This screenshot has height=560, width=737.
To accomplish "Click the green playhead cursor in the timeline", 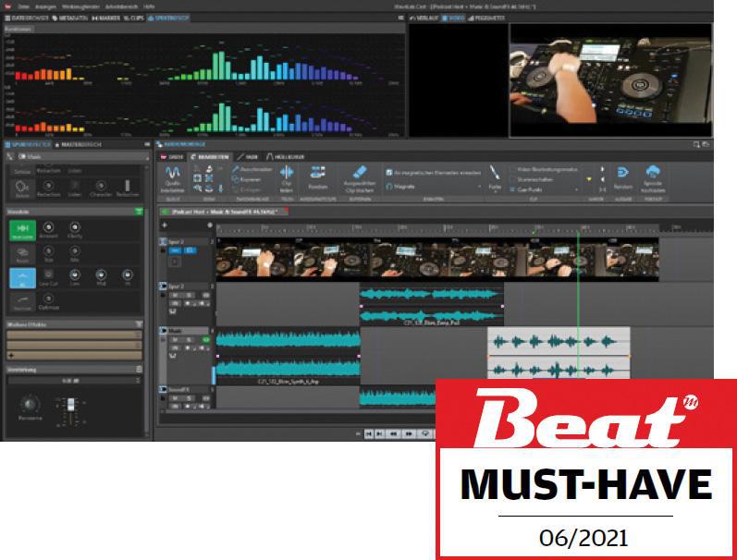I will coord(578,305).
